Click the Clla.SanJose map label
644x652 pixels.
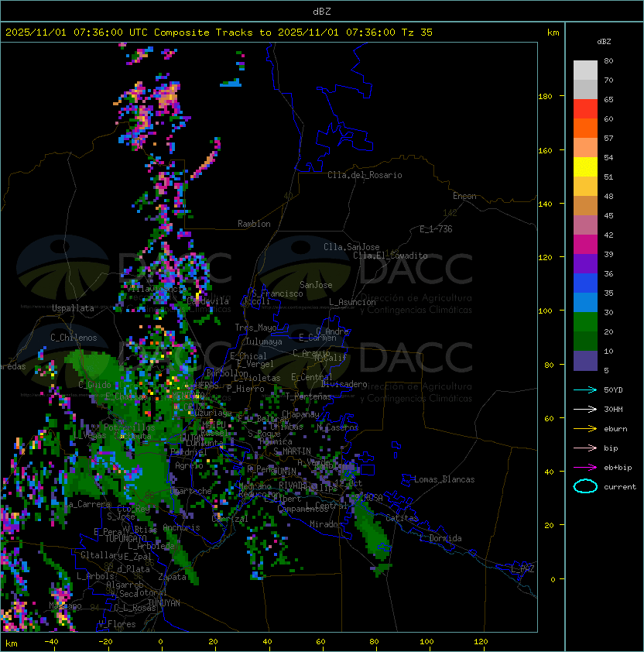click(351, 247)
